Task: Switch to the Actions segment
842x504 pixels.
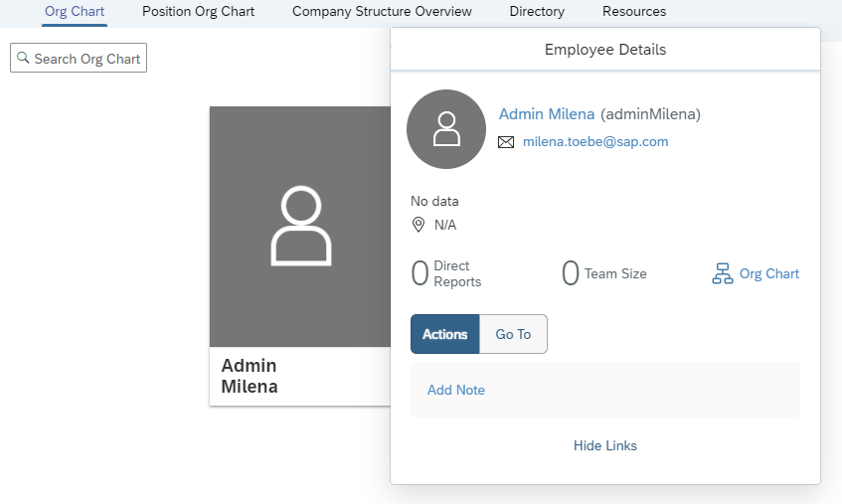Action: pyautogui.click(x=445, y=334)
